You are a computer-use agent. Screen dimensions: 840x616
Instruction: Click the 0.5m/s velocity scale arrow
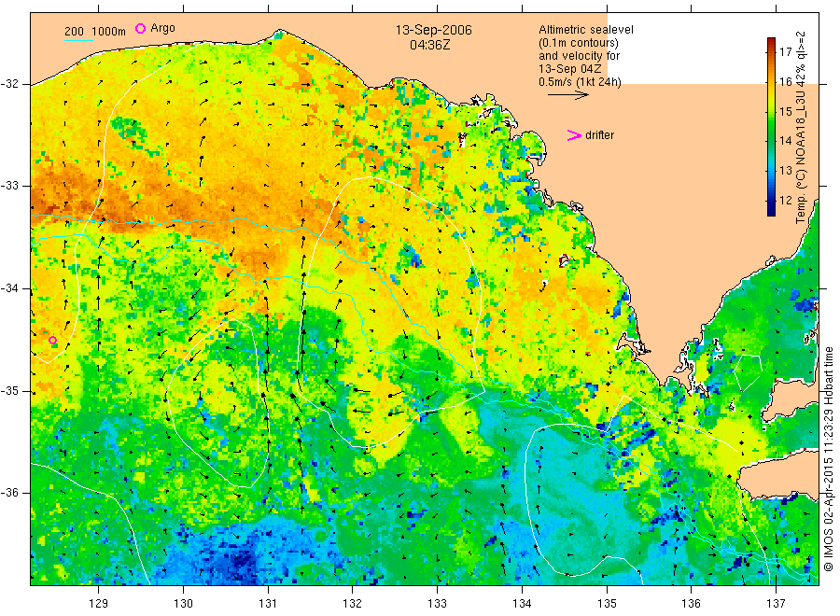[567, 95]
